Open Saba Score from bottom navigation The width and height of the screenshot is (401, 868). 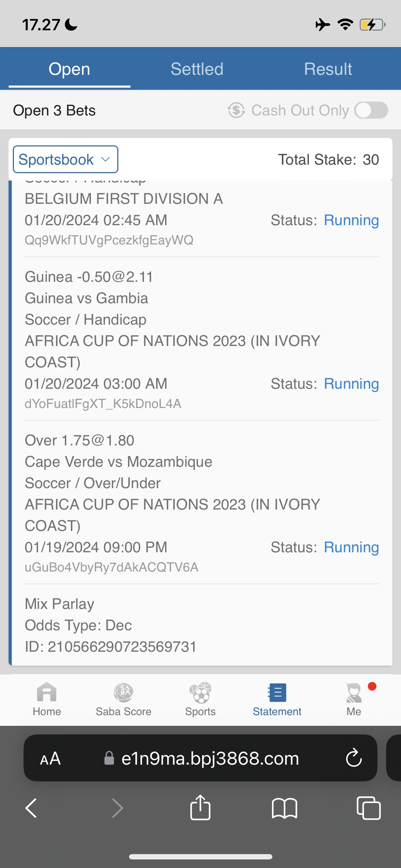pos(123,693)
